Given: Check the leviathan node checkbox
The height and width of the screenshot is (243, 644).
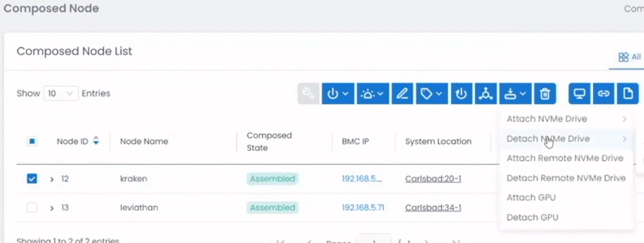Looking at the screenshot, I should 32,207.
